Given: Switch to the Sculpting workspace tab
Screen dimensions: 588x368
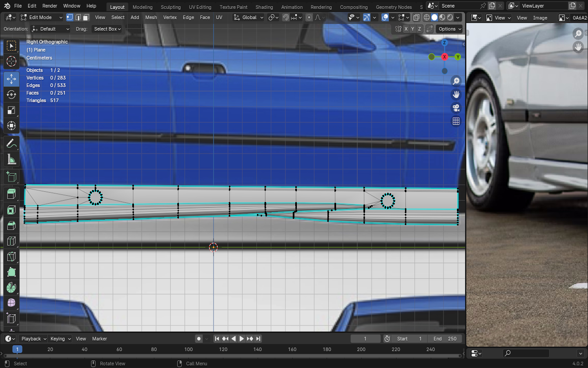Looking at the screenshot, I should tap(170, 7).
